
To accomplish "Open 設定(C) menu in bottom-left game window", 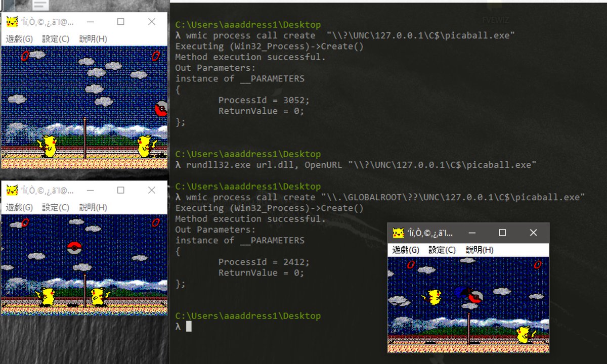I will click(56, 207).
